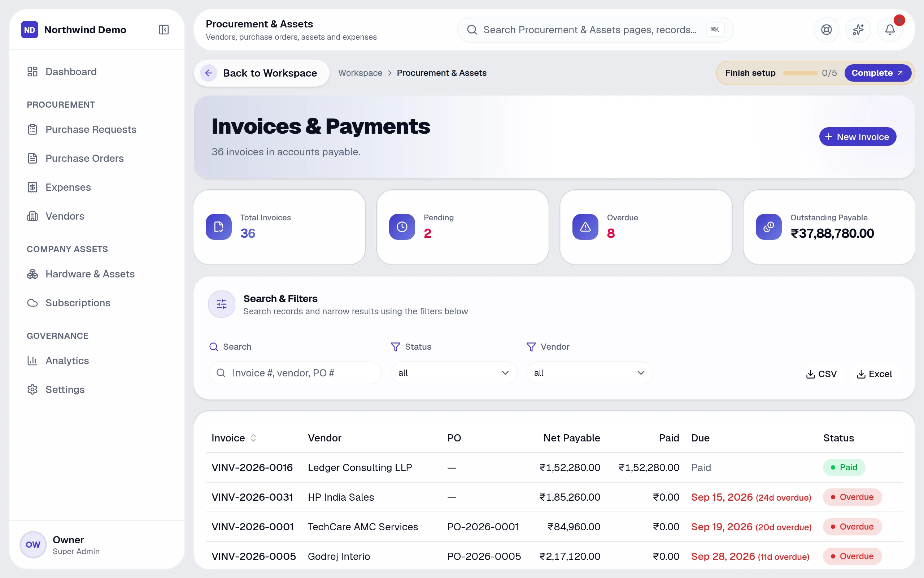
Task: Open the Expenses page
Action: click(x=97, y=187)
